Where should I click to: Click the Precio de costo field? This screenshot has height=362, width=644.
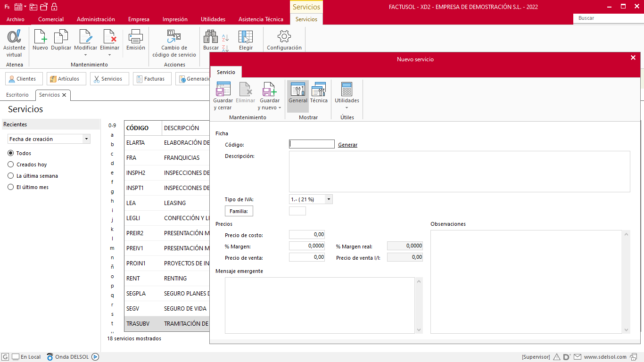(x=307, y=235)
